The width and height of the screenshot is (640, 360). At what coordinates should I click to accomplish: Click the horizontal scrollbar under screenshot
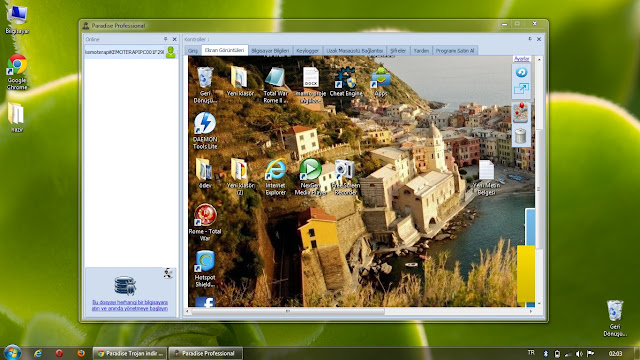tap(288, 311)
